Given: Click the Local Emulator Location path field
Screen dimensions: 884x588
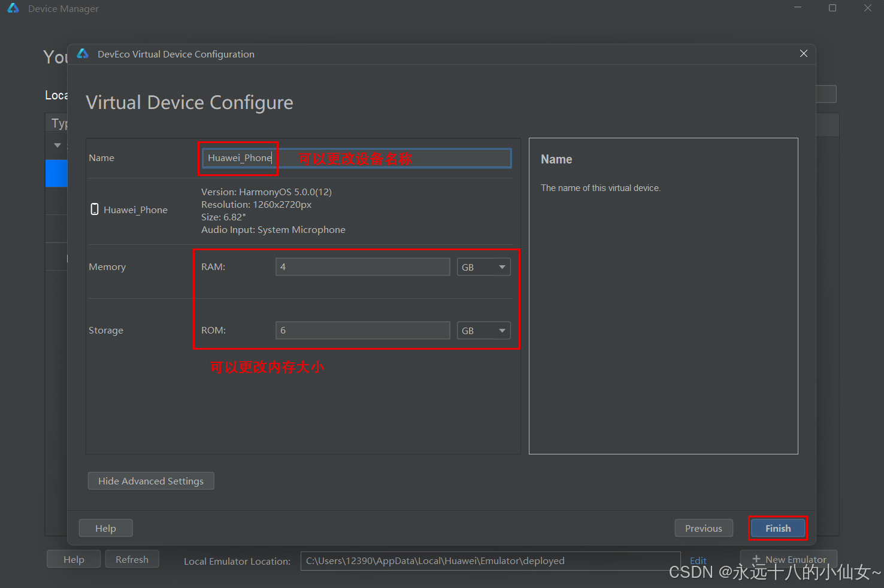Looking at the screenshot, I should click(x=491, y=561).
